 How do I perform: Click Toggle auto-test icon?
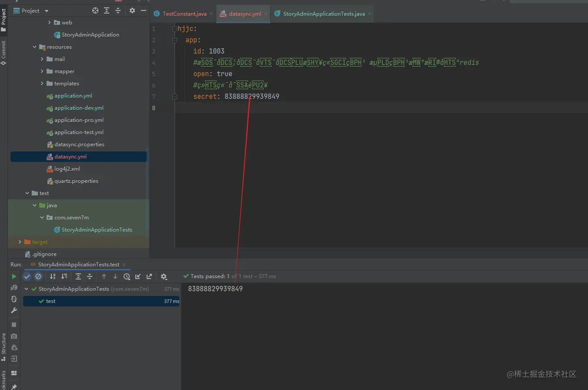click(14, 299)
